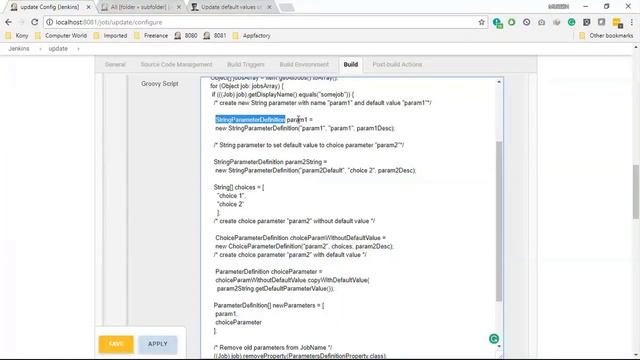
Task: Select the Build Triggers tab
Action: (245, 64)
